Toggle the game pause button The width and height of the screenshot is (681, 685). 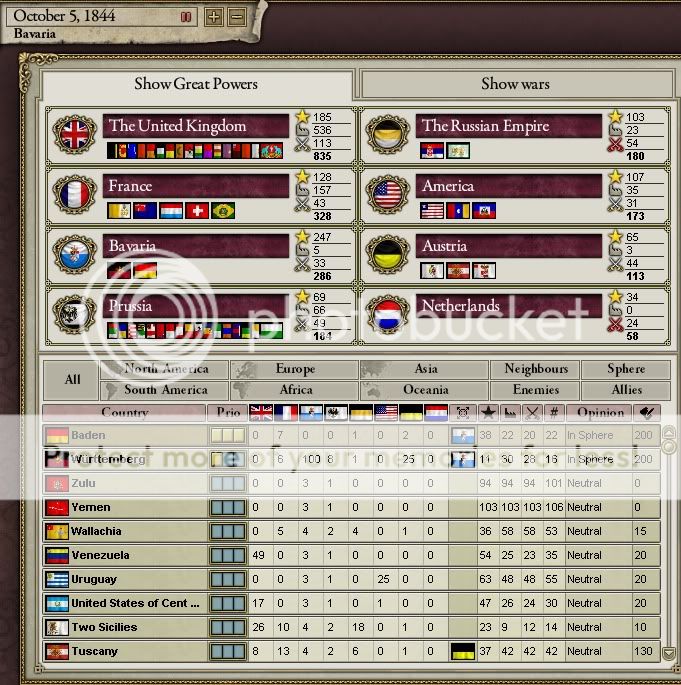tap(186, 17)
